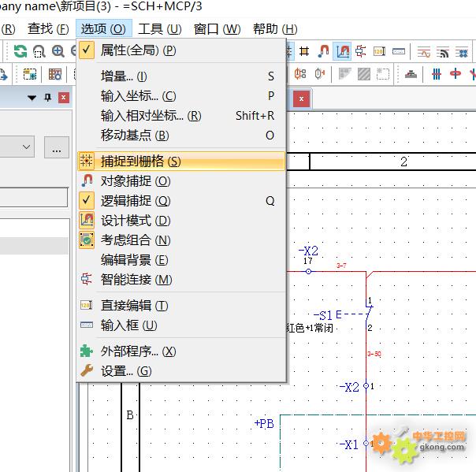Click the 3-7 wire number label
The height and width of the screenshot is (472, 476).
341,266
